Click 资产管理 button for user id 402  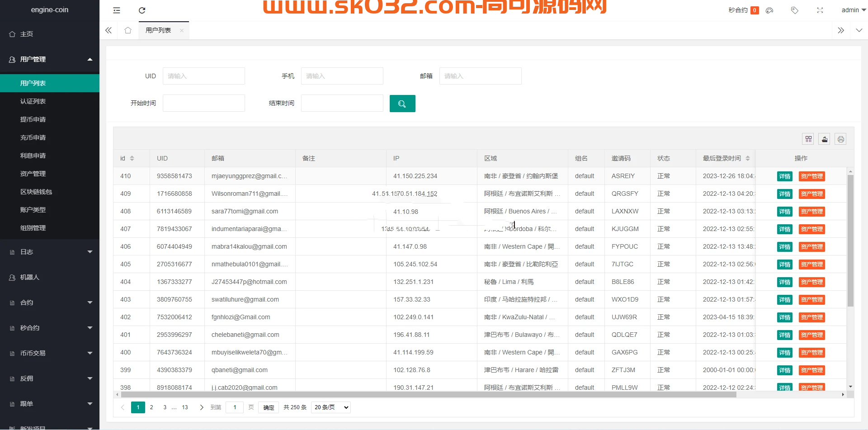pos(812,317)
